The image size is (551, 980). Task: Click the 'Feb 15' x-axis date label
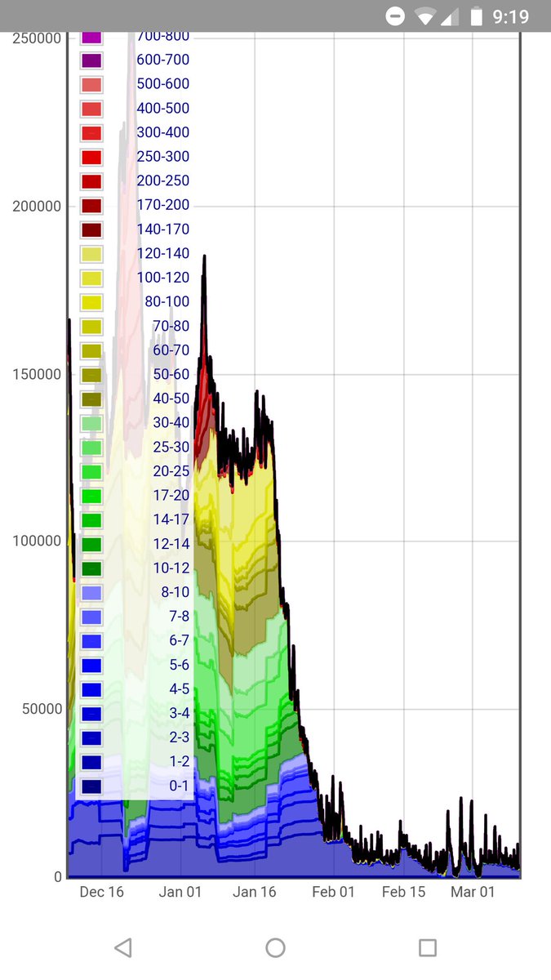[404, 892]
